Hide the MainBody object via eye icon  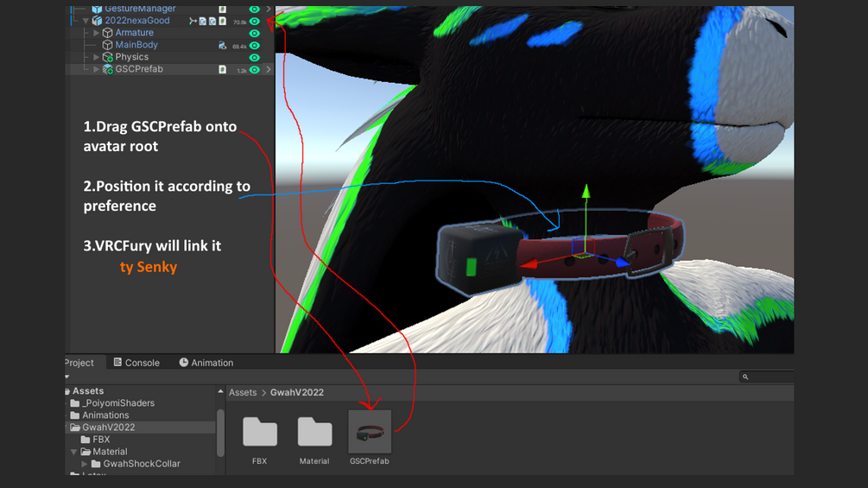[255, 46]
